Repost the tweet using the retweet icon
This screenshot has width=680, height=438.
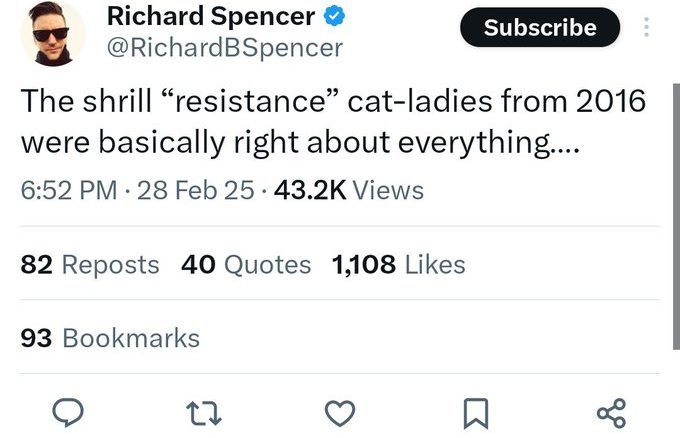coord(204,413)
